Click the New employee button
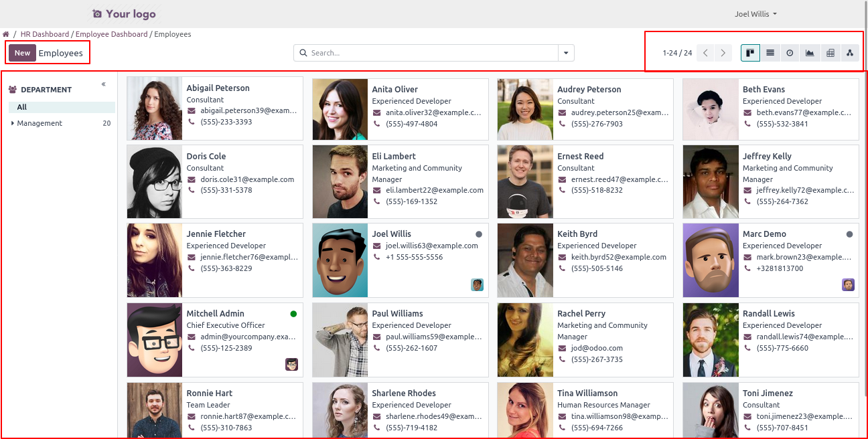Screen dimensions: 868x439 click(x=22, y=53)
